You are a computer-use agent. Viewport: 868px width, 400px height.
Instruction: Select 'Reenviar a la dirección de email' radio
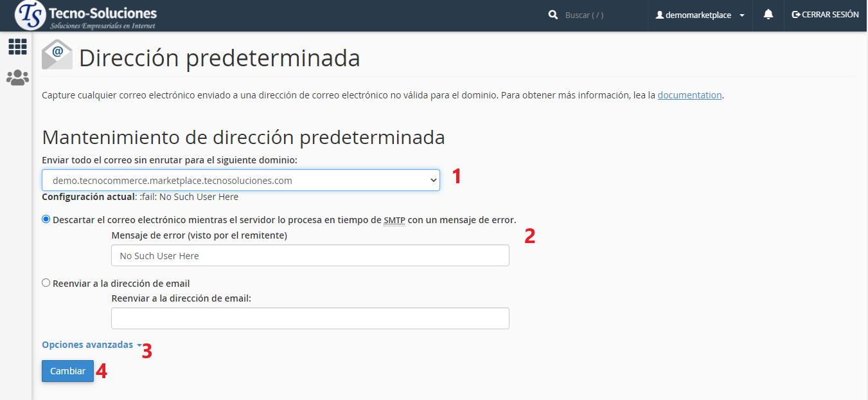46,283
